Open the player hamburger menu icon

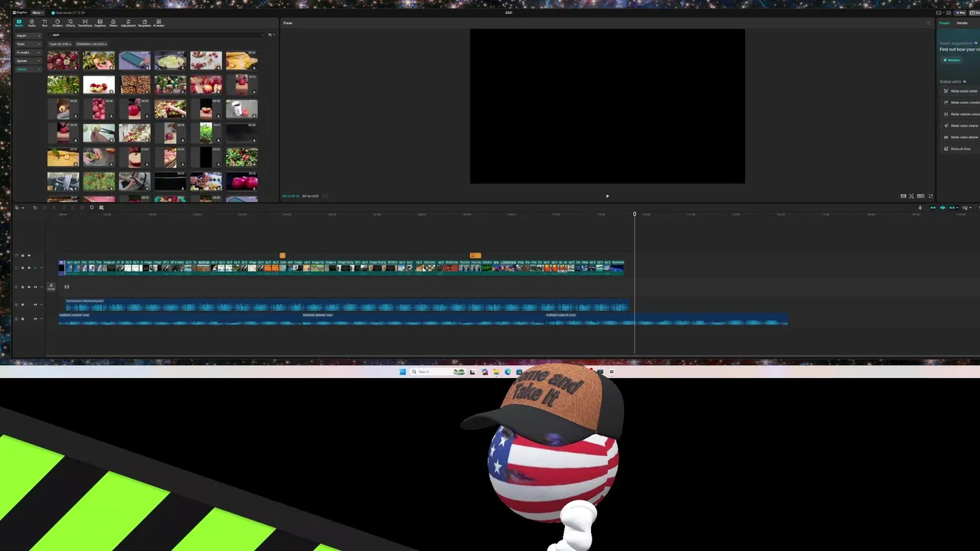[x=929, y=23]
